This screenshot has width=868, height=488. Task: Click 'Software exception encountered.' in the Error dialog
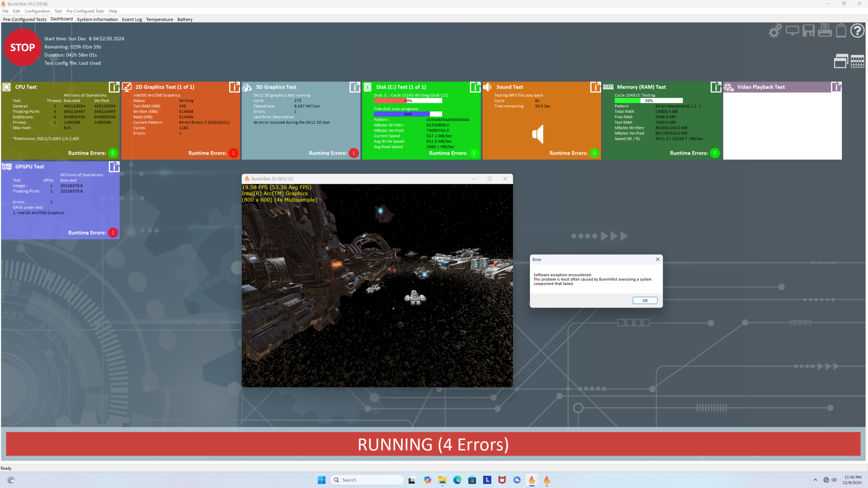click(562, 275)
